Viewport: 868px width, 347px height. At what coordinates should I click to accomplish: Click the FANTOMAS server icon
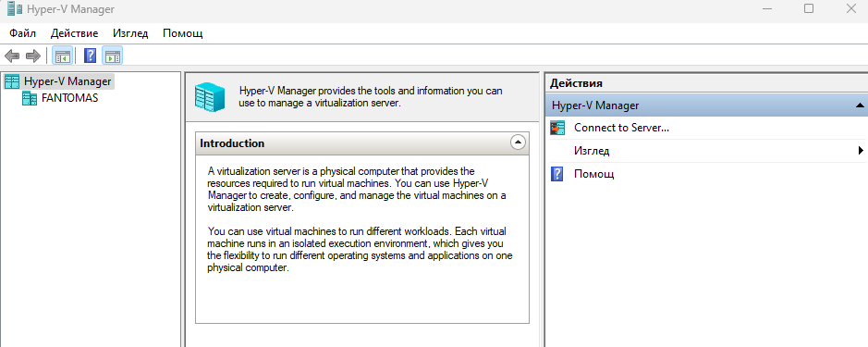coord(30,99)
